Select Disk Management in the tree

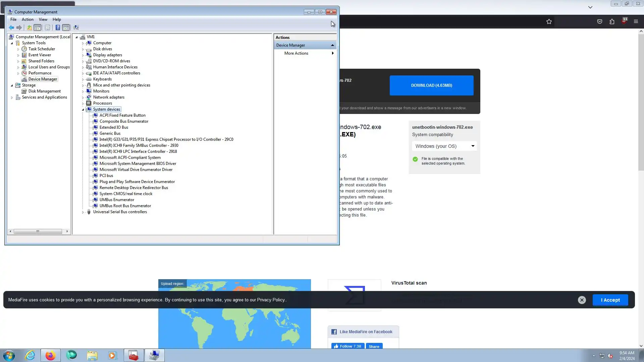[44, 91]
